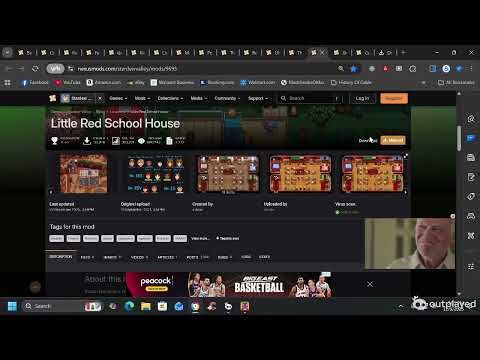Go back in browser history
The height and width of the screenshot is (360, 480).
click(x=9, y=69)
